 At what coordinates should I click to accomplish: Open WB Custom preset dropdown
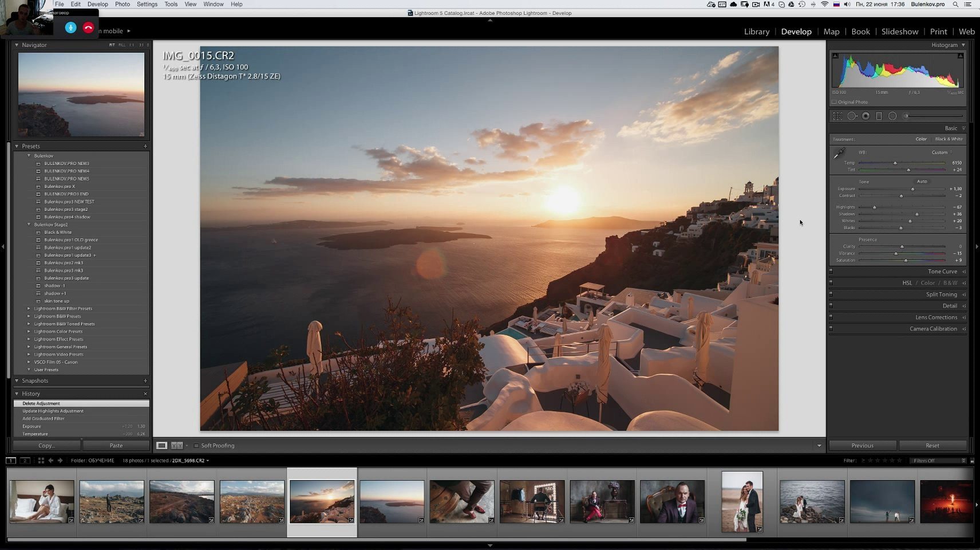942,152
